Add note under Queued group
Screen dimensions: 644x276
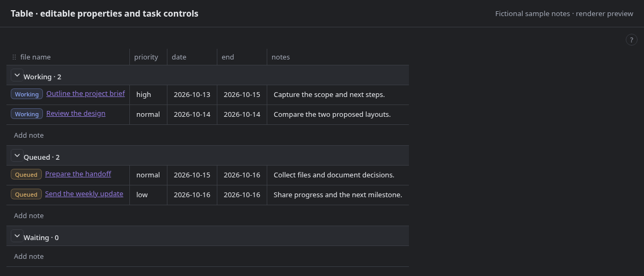[x=29, y=215]
